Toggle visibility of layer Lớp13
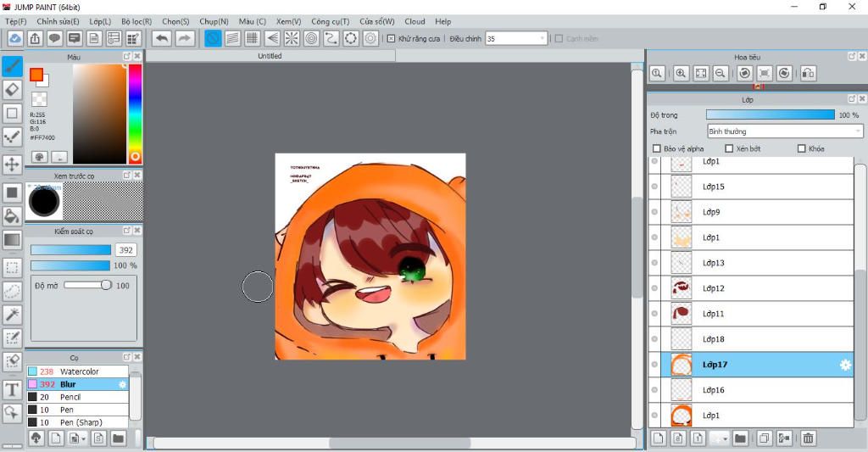Viewport: 868px width, 452px height. tap(654, 263)
